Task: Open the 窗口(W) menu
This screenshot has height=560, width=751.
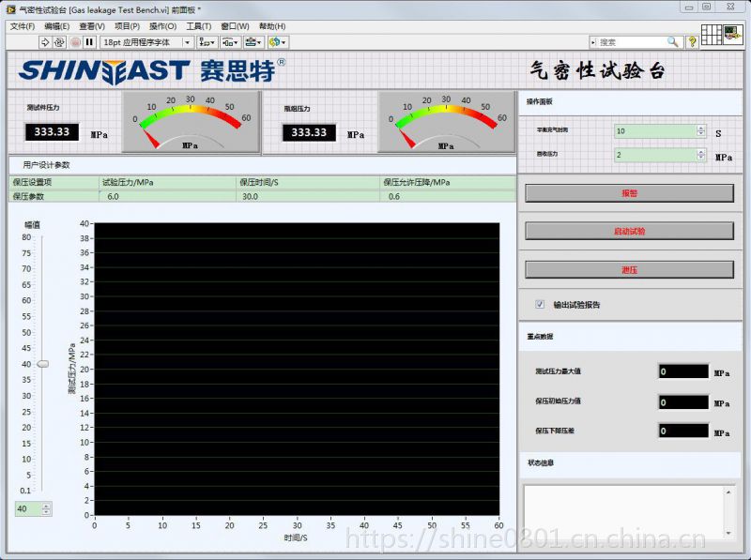Action: tap(235, 26)
